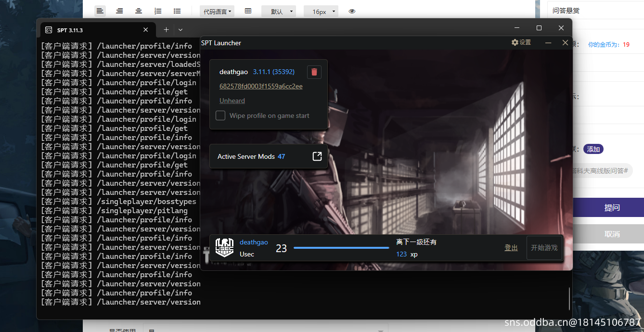The width and height of the screenshot is (644, 332).
Task: Align text right in the editor toolbar
Action: pyautogui.click(x=119, y=11)
